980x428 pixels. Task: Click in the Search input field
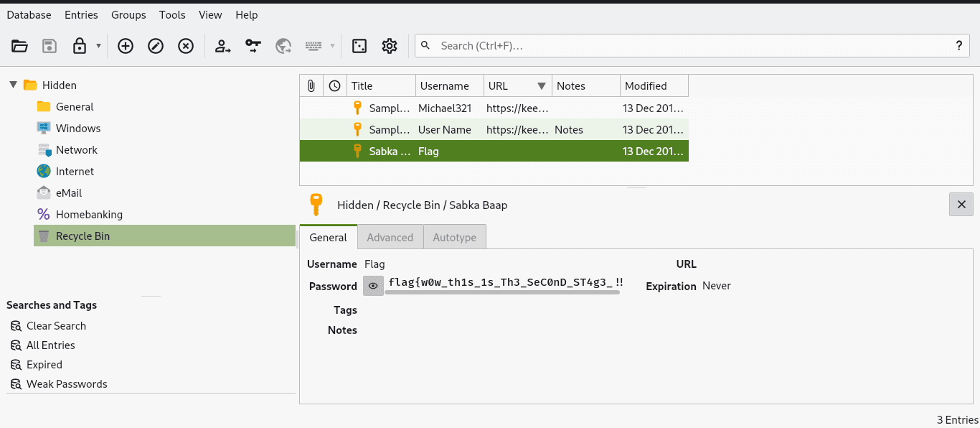point(689,46)
